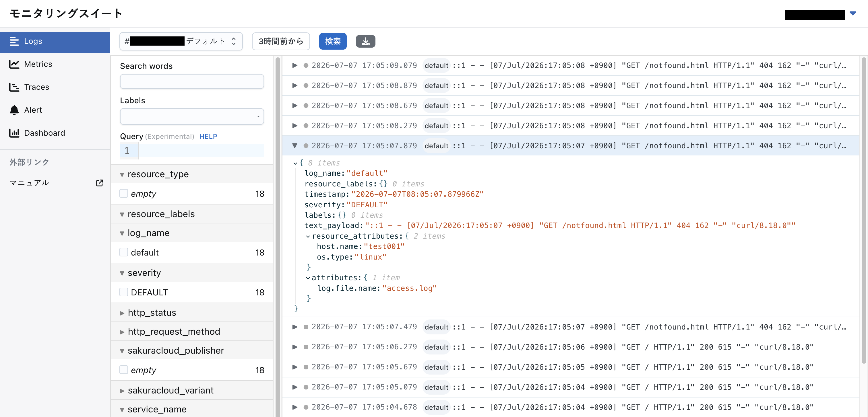868x417 pixels.
Task: Expand the 17:05:08.879 log entry
Action: 295,85
